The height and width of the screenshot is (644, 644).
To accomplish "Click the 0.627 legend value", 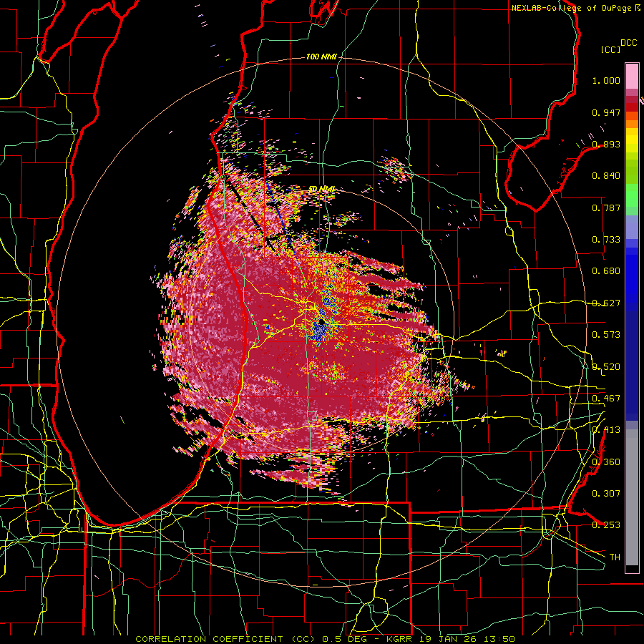I will [606, 303].
